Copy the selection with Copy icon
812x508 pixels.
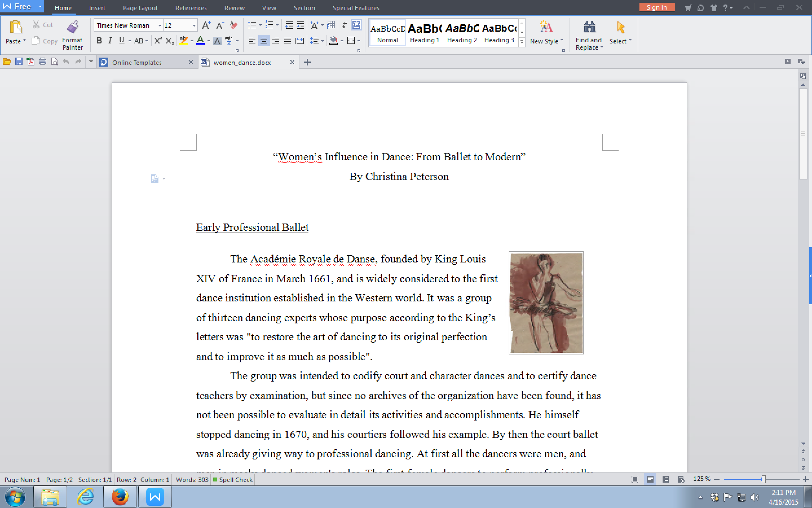pos(36,41)
